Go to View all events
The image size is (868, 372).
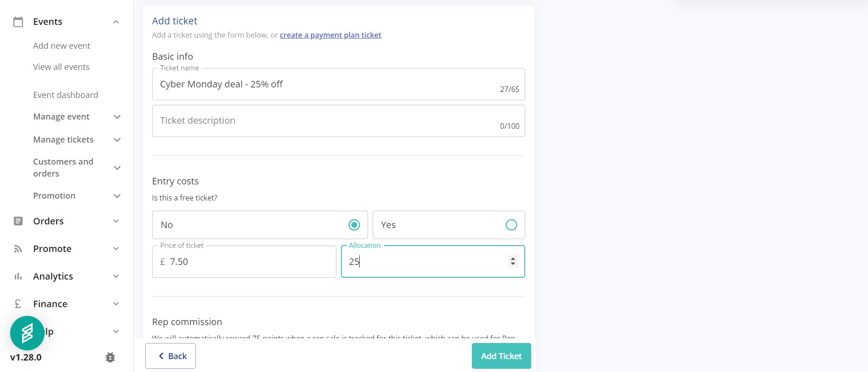tap(61, 67)
